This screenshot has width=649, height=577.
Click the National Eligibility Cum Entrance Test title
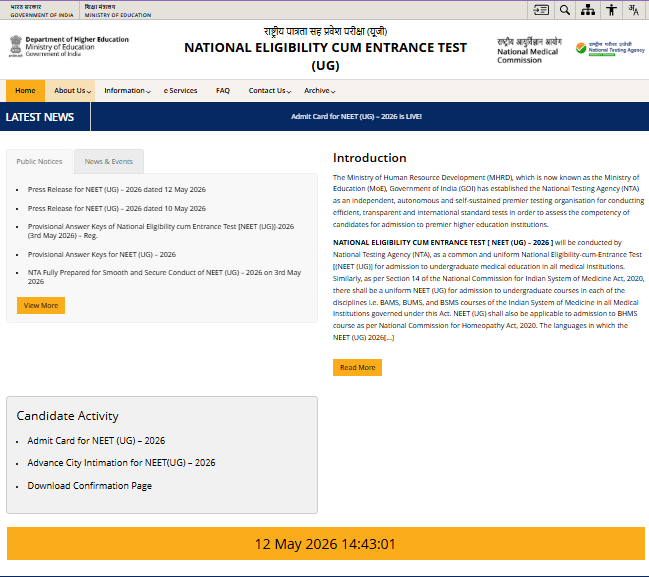pos(325,56)
